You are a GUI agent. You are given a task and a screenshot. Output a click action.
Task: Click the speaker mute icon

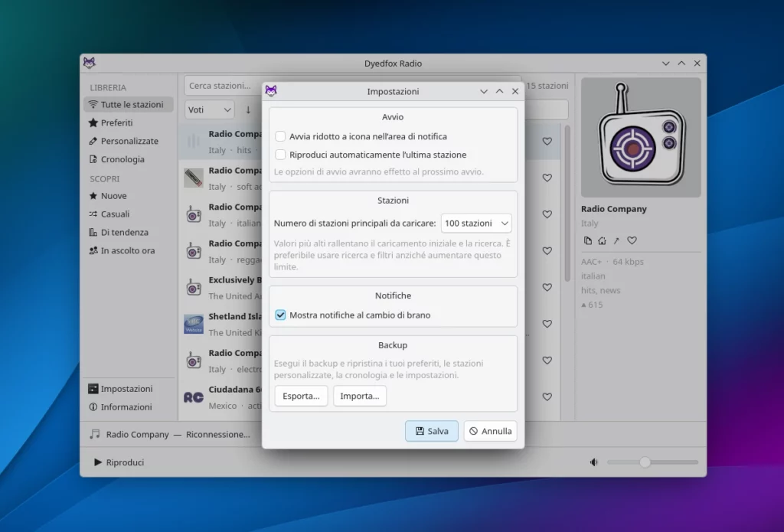(x=594, y=462)
